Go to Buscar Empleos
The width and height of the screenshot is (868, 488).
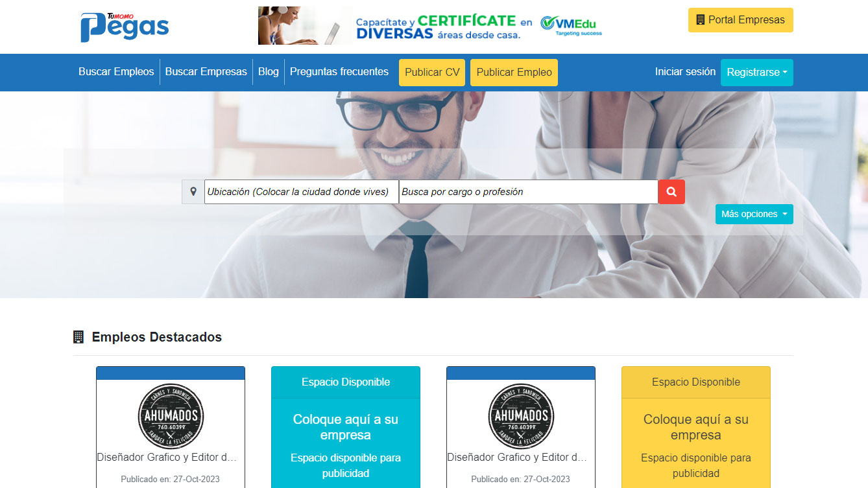[x=116, y=72]
